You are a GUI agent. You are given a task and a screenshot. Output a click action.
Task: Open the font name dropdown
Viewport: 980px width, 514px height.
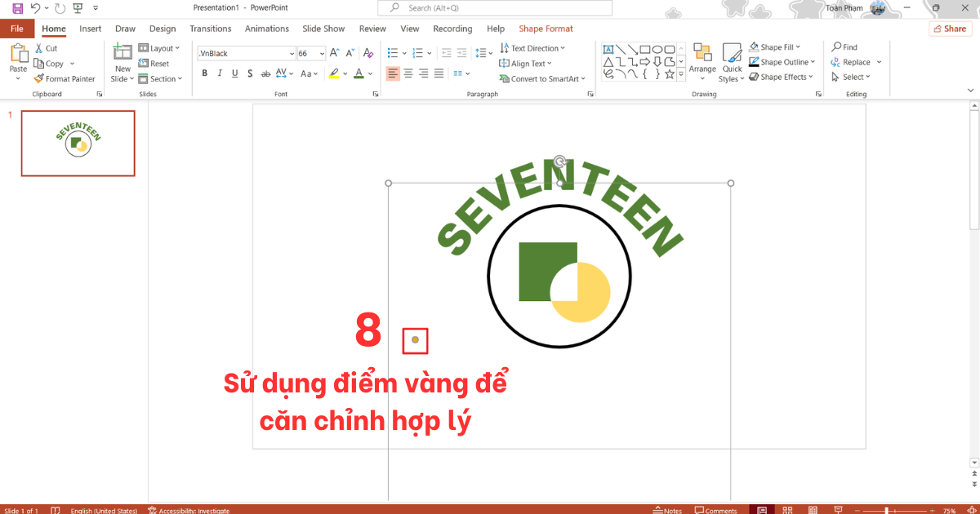pos(292,53)
